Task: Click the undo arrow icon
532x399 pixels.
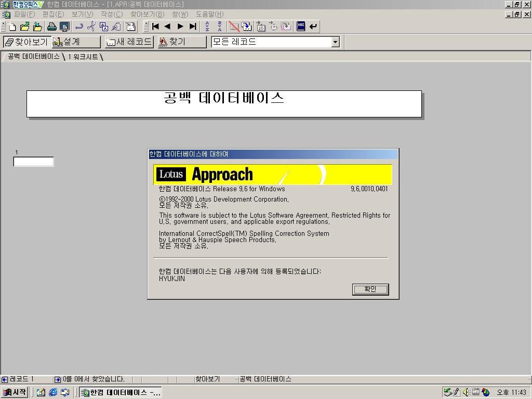Action: tap(79, 26)
